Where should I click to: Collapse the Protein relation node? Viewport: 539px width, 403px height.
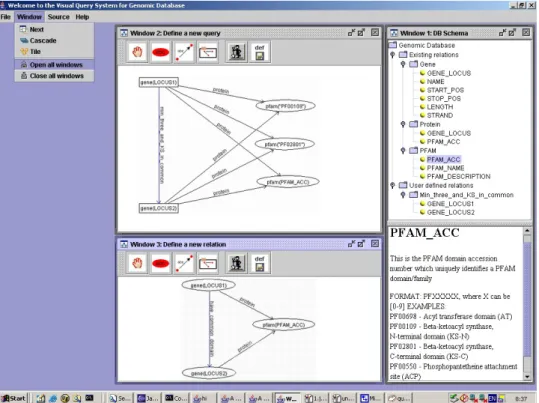[x=403, y=124]
